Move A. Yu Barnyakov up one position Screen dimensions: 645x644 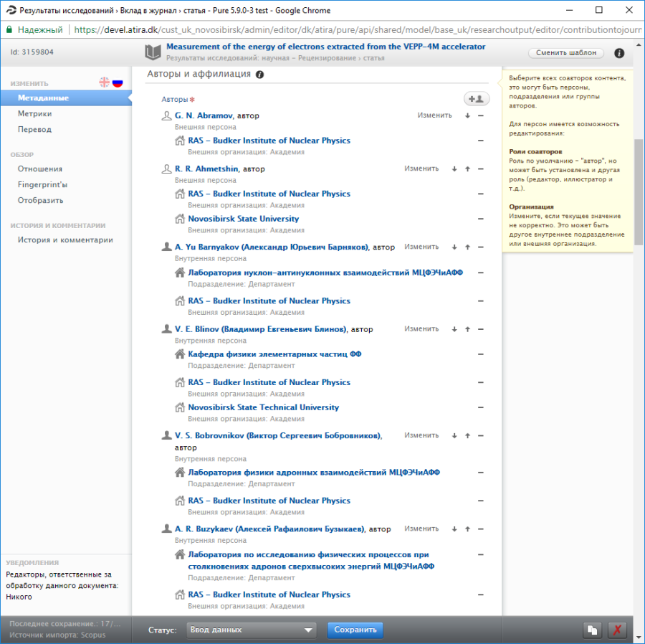[x=468, y=247]
